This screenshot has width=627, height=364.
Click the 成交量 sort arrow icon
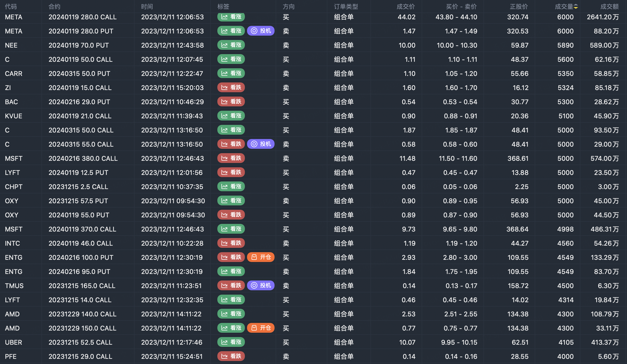coord(576,7)
